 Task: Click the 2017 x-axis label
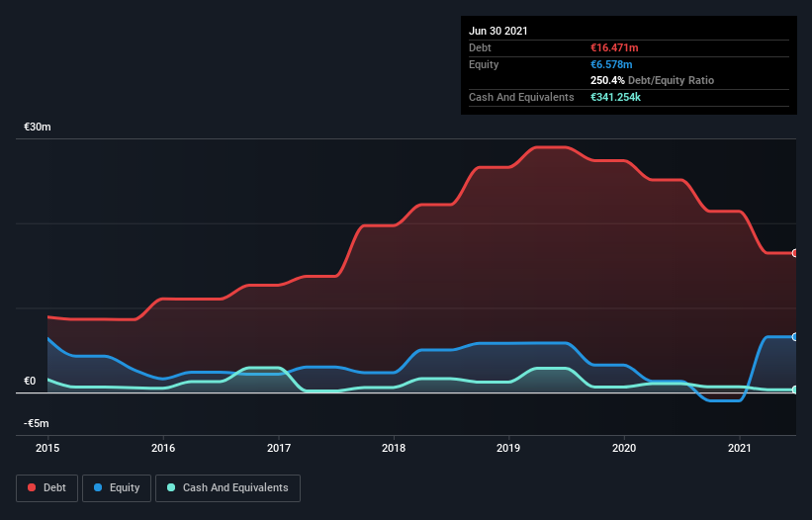pyautogui.click(x=279, y=448)
